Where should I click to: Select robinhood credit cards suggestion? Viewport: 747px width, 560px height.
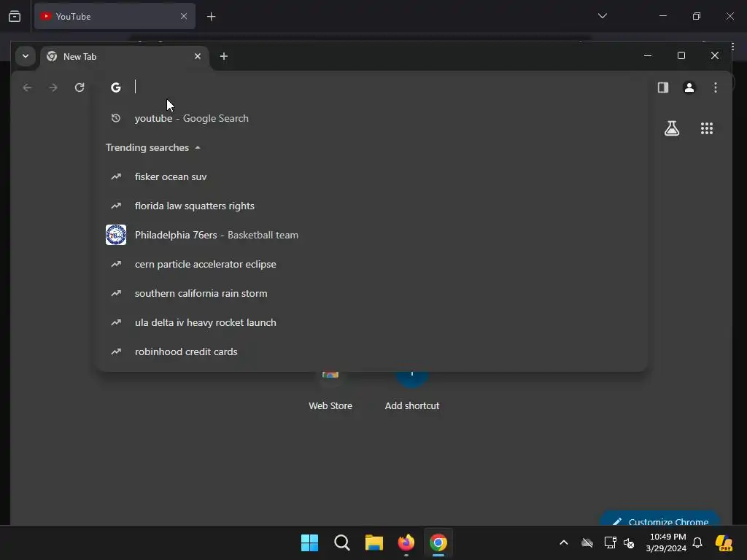tap(371, 351)
